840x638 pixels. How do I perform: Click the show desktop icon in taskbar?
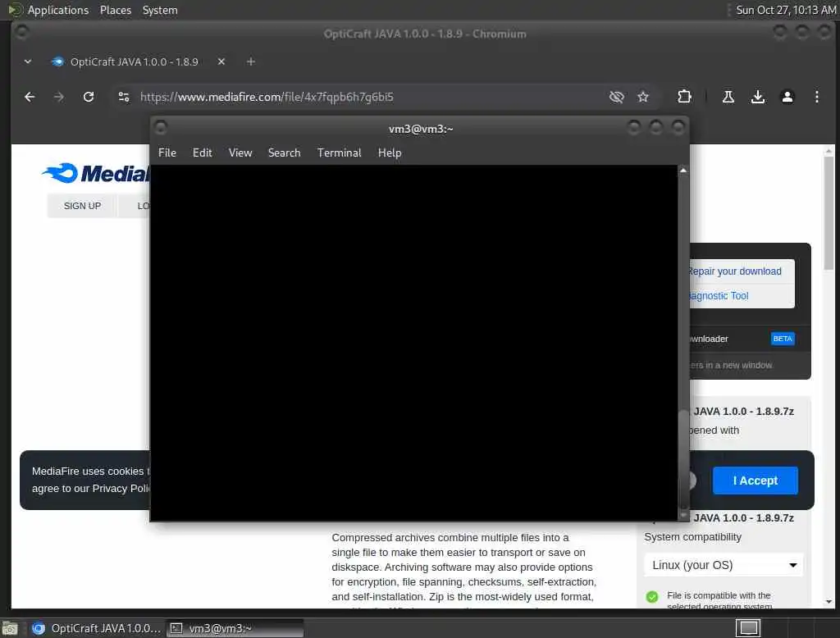[x=10, y=628]
